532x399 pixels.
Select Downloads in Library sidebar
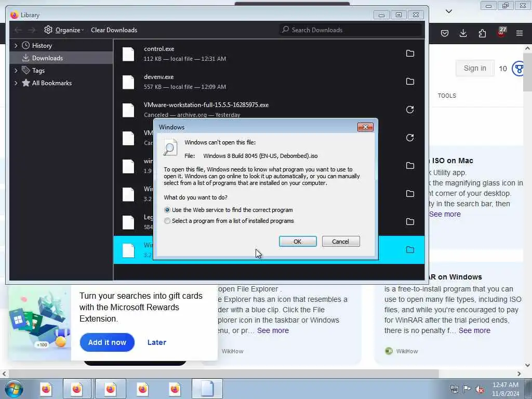(61, 58)
